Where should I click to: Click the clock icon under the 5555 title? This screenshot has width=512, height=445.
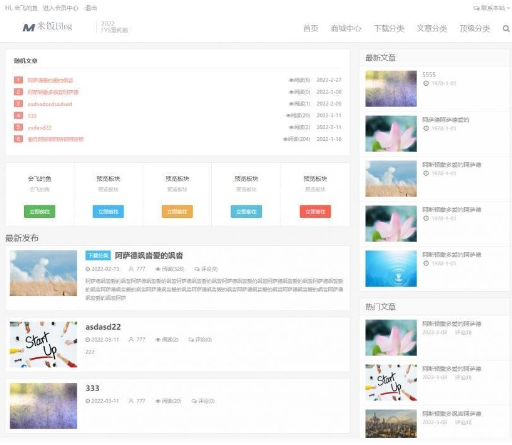(426, 83)
